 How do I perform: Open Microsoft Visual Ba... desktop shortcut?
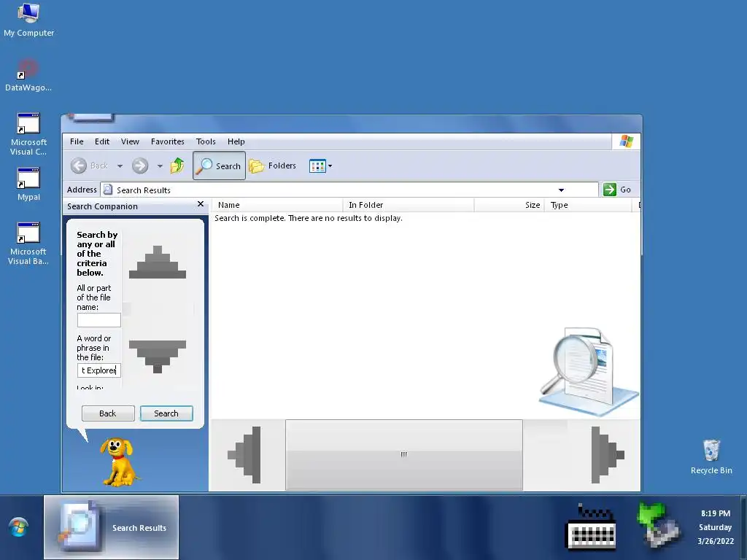point(28,244)
